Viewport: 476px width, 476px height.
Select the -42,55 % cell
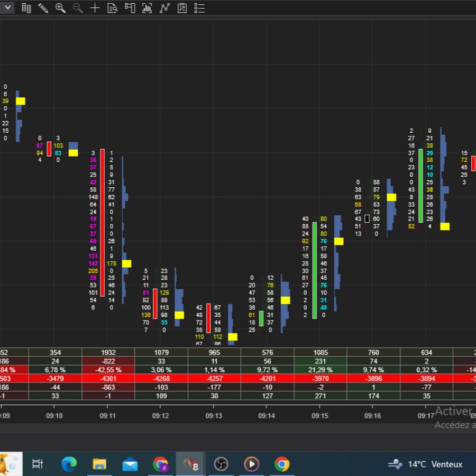click(108, 370)
